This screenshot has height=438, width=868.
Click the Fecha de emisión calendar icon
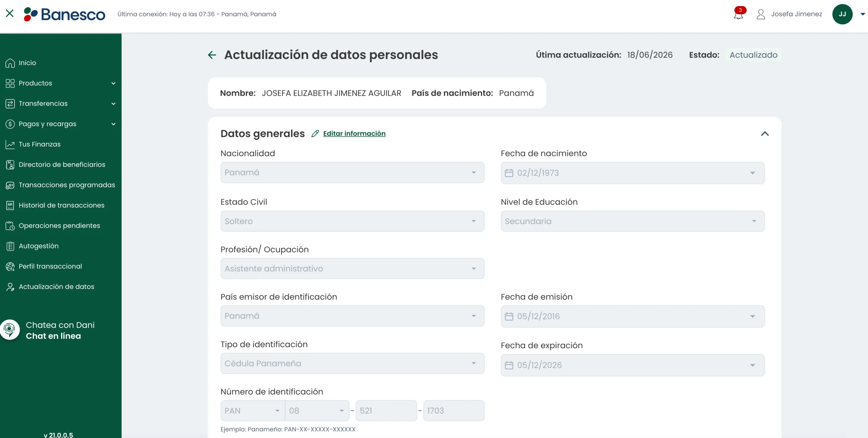509,316
